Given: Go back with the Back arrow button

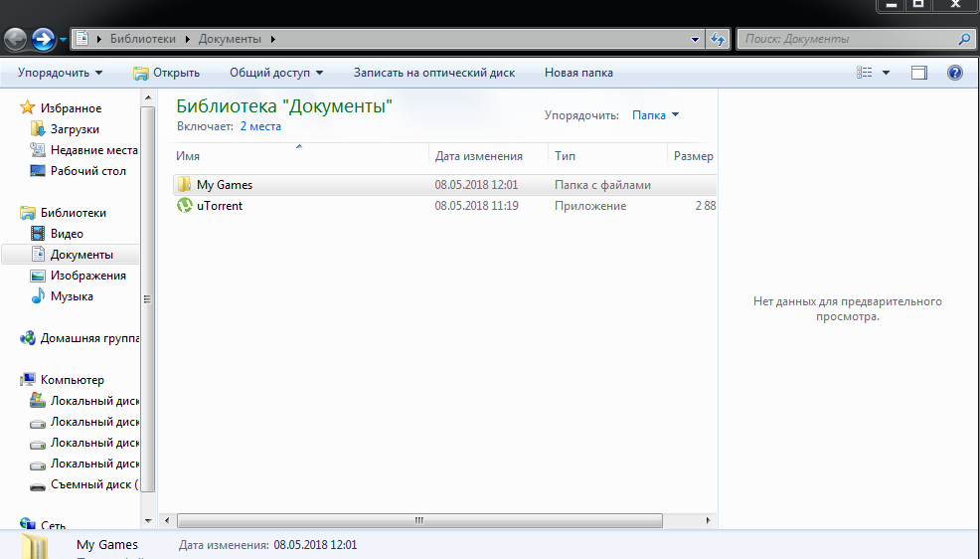Looking at the screenshot, I should [x=16, y=40].
